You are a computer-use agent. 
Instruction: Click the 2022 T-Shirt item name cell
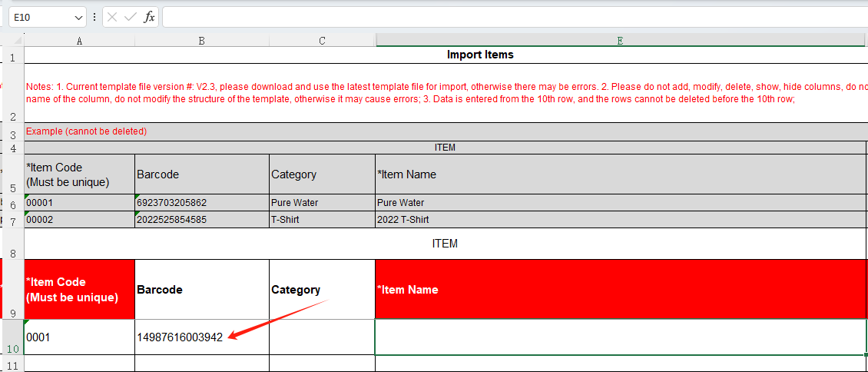click(x=621, y=220)
